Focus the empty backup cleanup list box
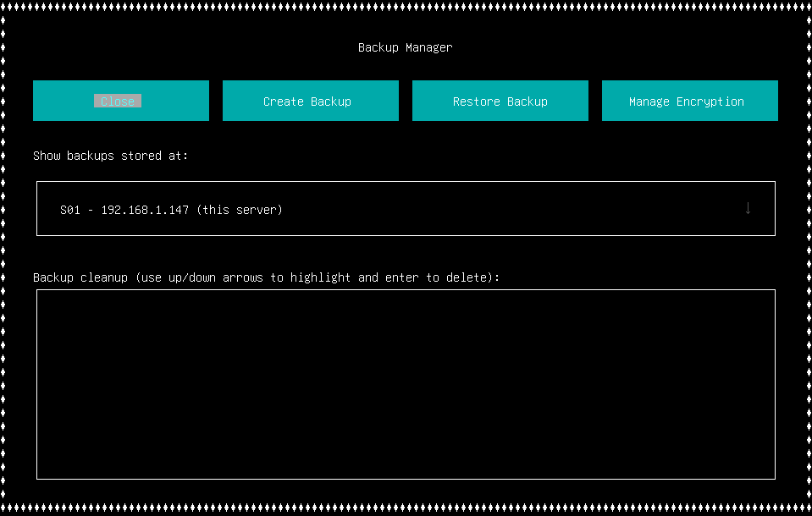This screenshot has width=812, height=516. [406, 384]
